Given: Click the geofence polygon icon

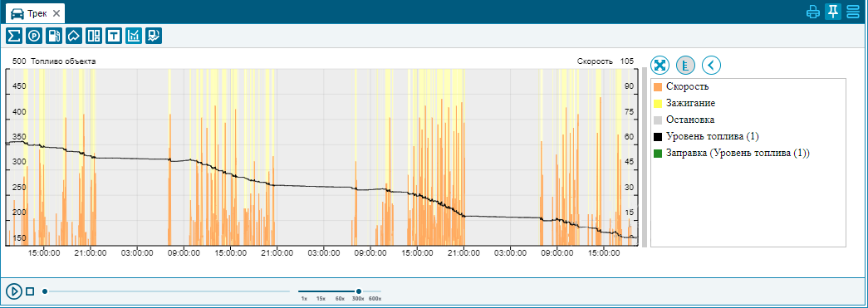Looking at the screenshot, I should pos(74,36).
